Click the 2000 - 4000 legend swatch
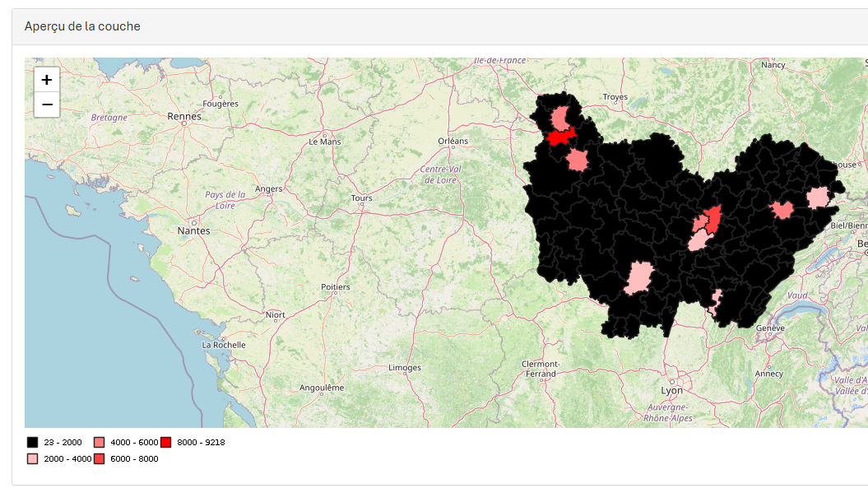 point(33,458)
